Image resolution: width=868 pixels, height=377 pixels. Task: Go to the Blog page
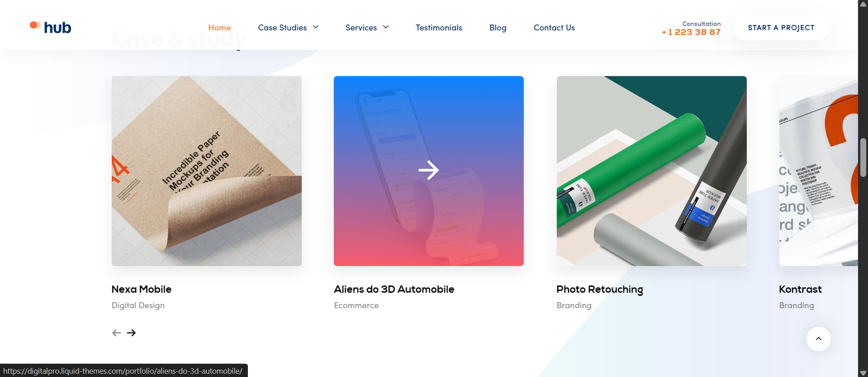[x=498, y=28]
